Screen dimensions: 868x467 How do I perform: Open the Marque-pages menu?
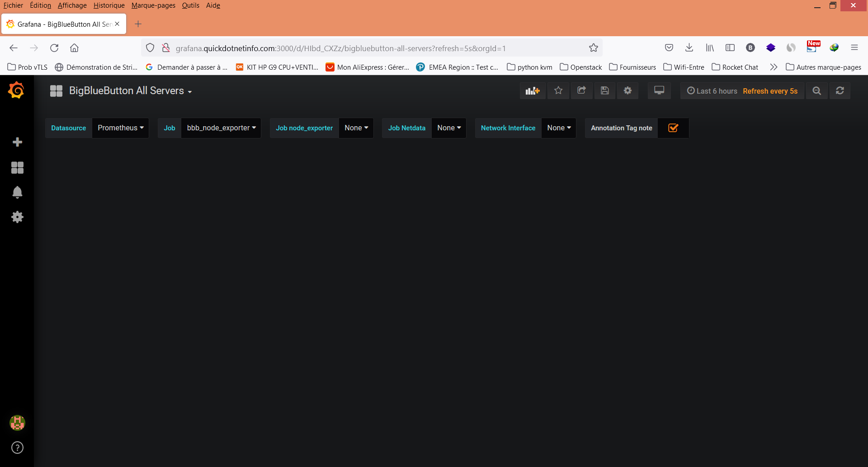tap(153, 5)
